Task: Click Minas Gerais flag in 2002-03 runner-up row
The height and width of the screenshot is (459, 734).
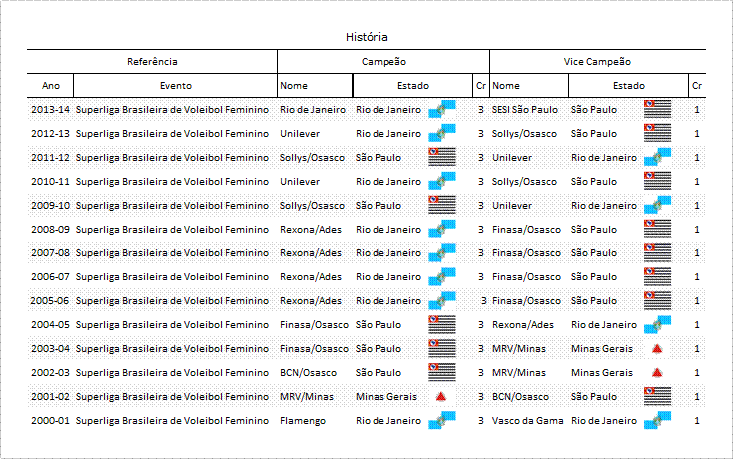Action: [x=657, y=372]
